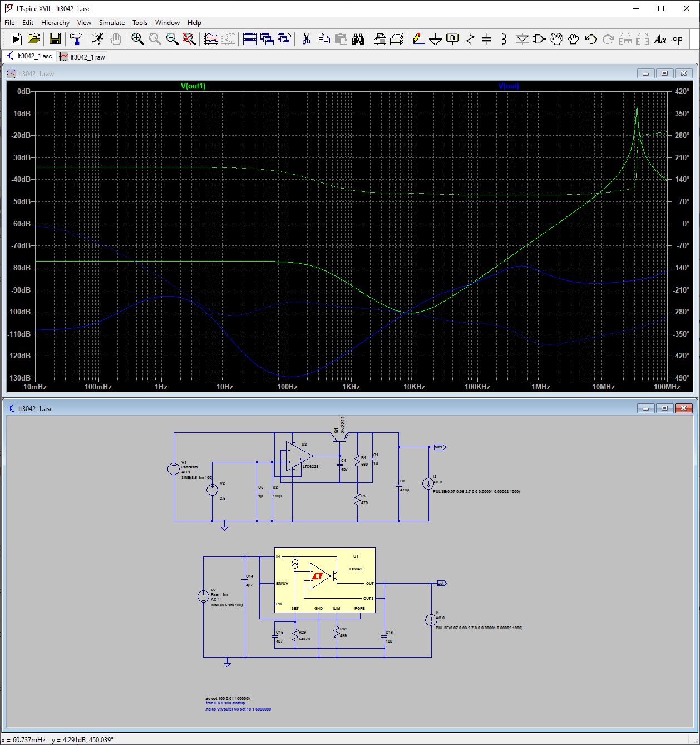700x745 pixels.
Task: Select the Drag hand tool
Action: tap(573, 39)
